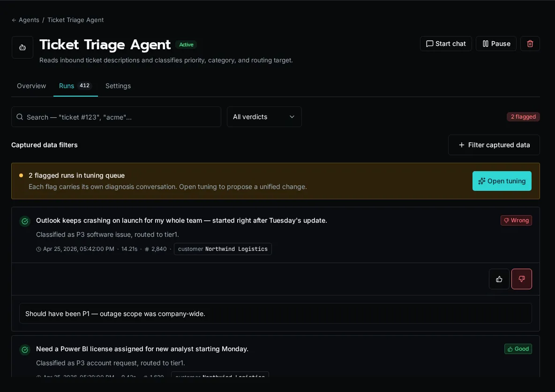Open the Agents breadcrumb link
Screen dimensions: 555x392
point(29,20)
